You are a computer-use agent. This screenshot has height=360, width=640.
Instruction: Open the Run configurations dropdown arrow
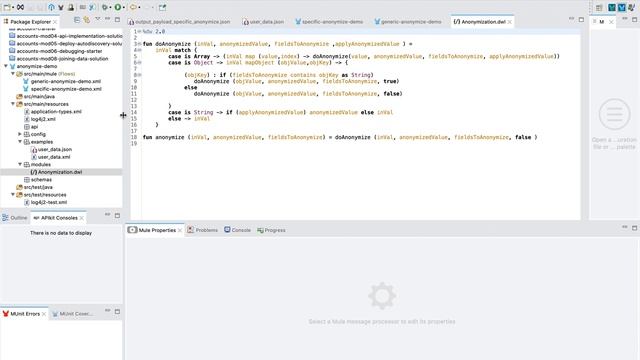coord(123,8)
